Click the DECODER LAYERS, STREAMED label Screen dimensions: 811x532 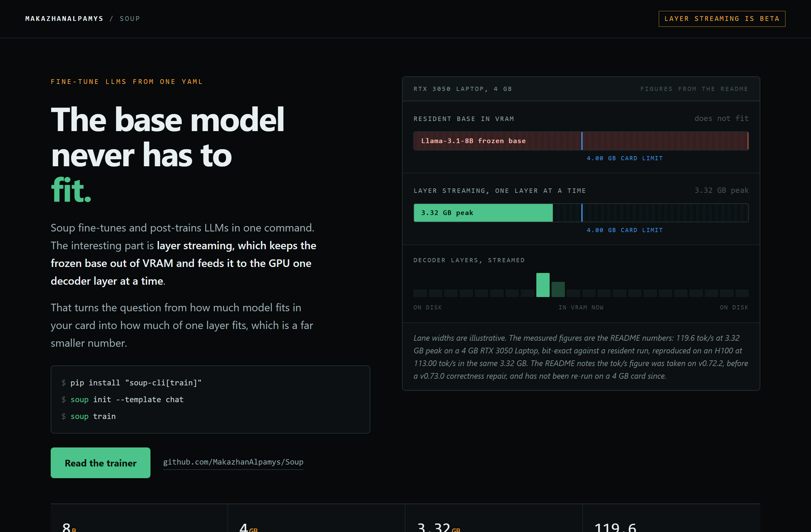(x=469, y=260)
